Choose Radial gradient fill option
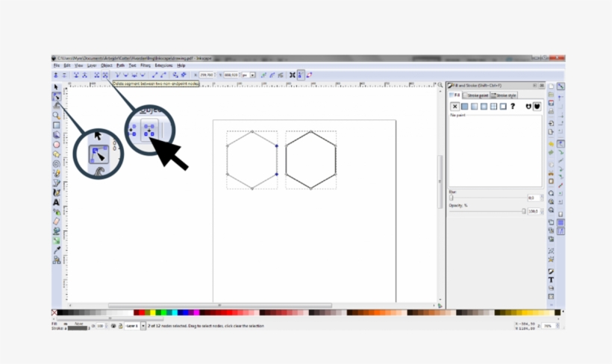This screenshot has height=364, width=612. pyautogui.click(x=484, y=106)
